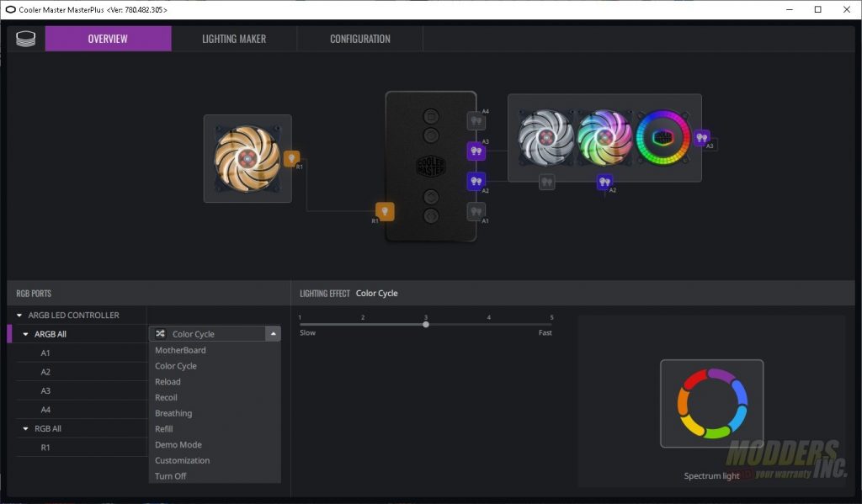The width and height of the screenshot is (862, 504).
Task: Click the shuffle icon in the effect dropdown
Action: (161, 334)
